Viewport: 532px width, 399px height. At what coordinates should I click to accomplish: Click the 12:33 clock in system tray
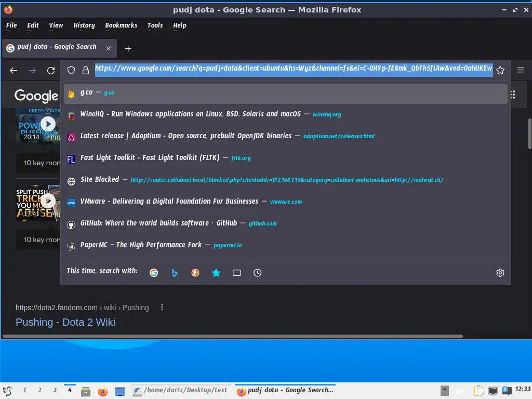click(x=523, y=389)
